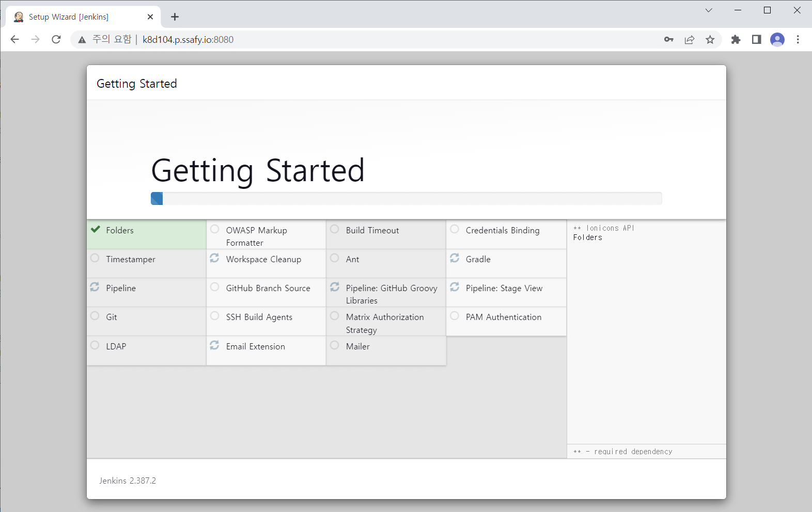Click the Timestamper label
The width and height of the screenshot is (812, 512).
point(131,260)
